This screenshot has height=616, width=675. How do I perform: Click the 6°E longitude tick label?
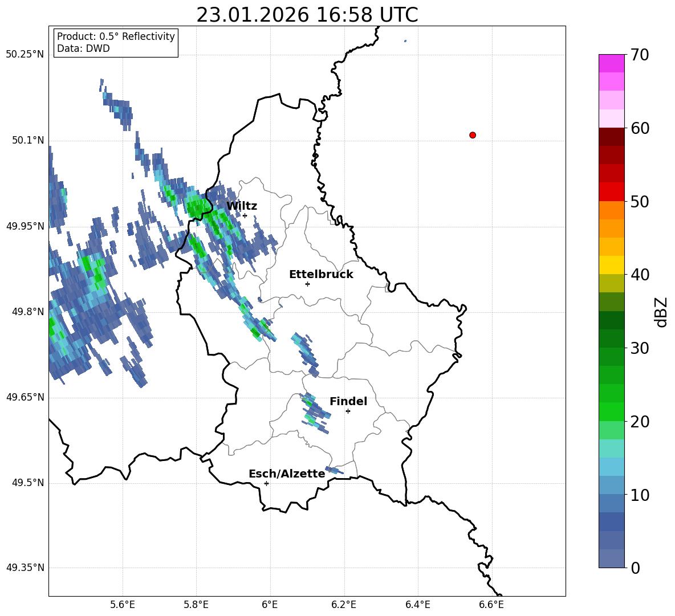[270, 605]
